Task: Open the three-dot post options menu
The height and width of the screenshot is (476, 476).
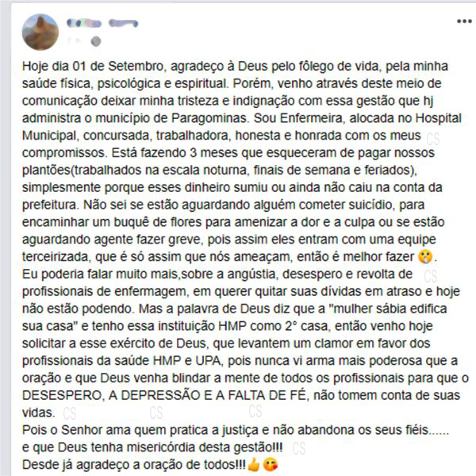Action: click(464, 21)
